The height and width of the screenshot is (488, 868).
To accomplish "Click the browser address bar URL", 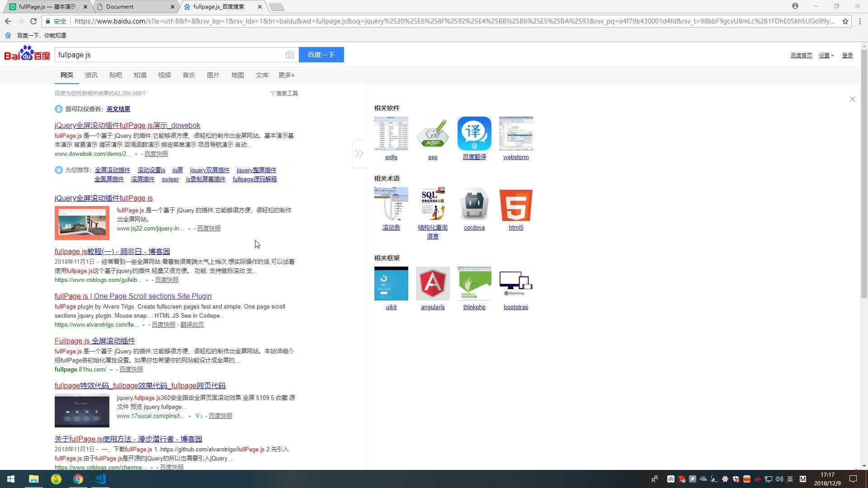I will [454, 21].
